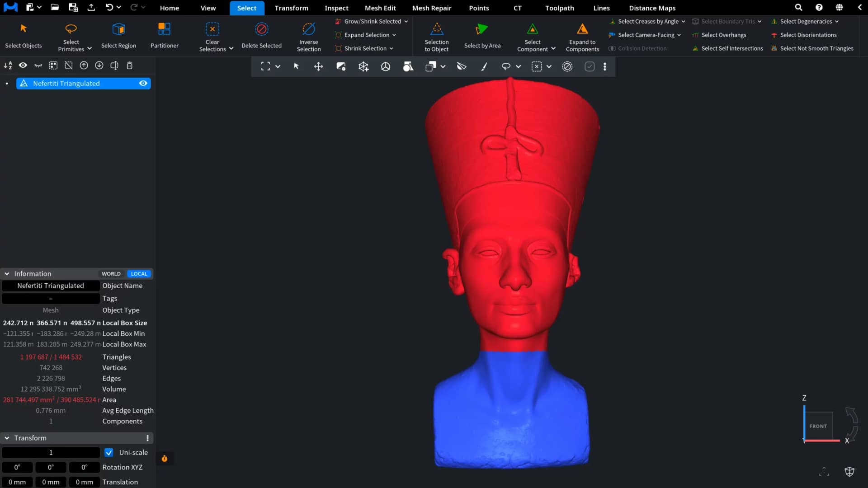Select Nefertiti Triangulated object row

point(84,83)
